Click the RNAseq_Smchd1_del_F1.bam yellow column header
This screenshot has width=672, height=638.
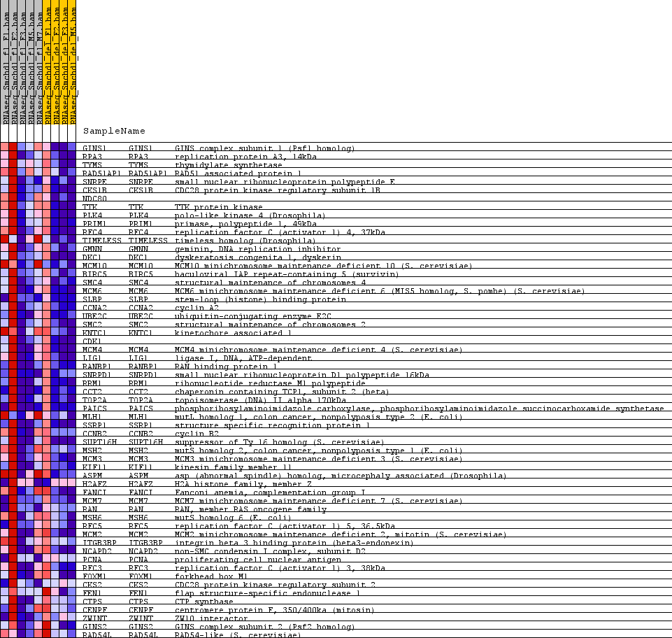coord(46,63)
